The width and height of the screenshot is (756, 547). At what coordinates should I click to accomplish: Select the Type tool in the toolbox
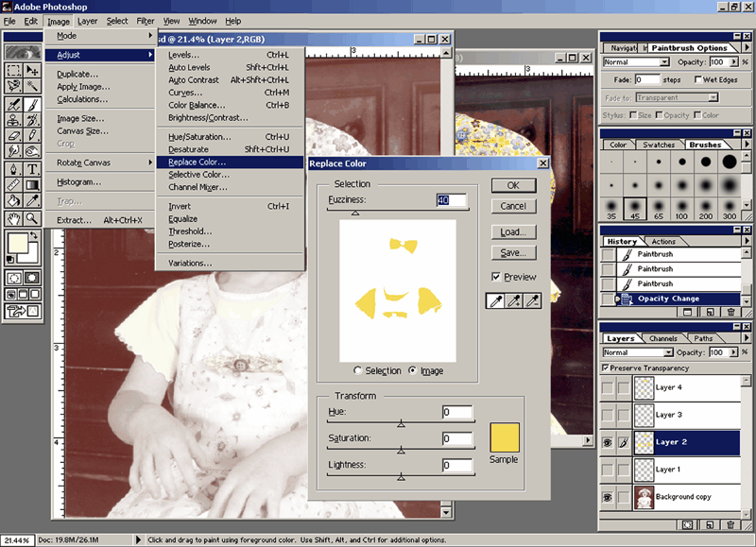click(33, 169)
